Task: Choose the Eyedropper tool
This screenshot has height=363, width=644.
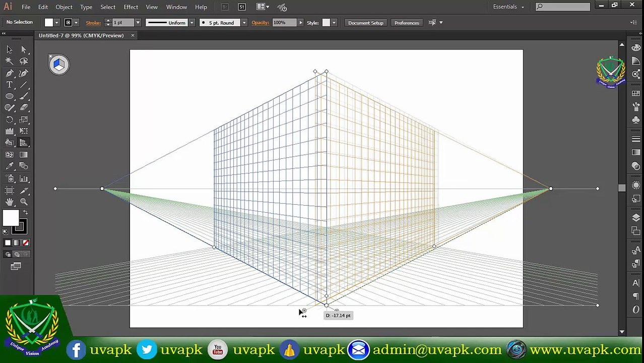Action: pos(9,166)
